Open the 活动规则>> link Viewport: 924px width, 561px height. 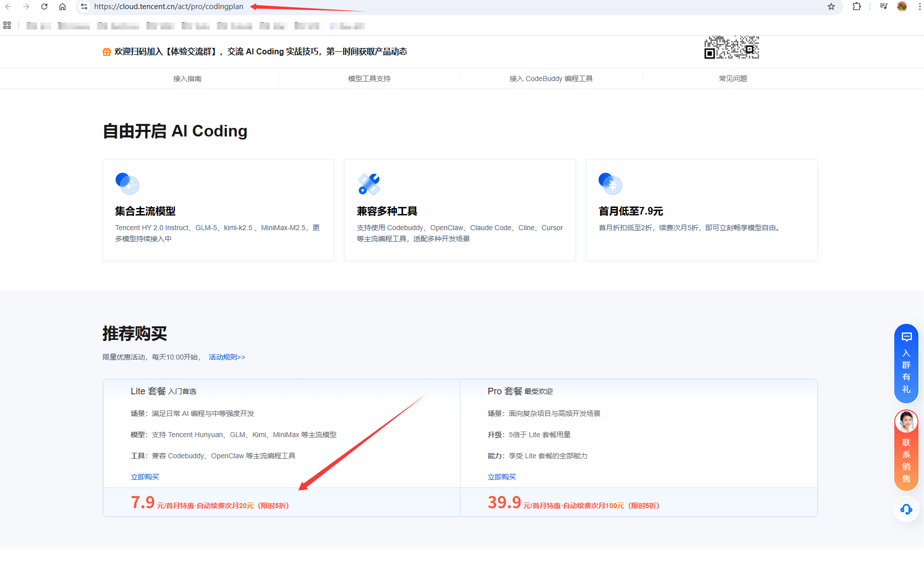coord(227,357)
